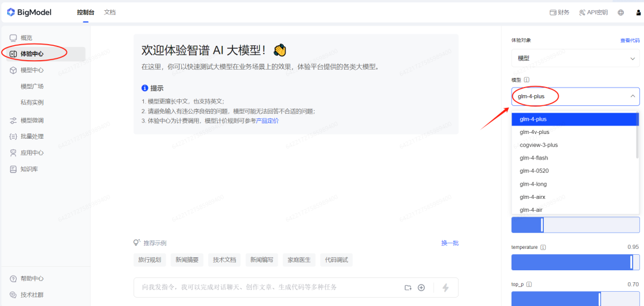
Task: Click the 代码调试 example button
Action: click(336, 260)
